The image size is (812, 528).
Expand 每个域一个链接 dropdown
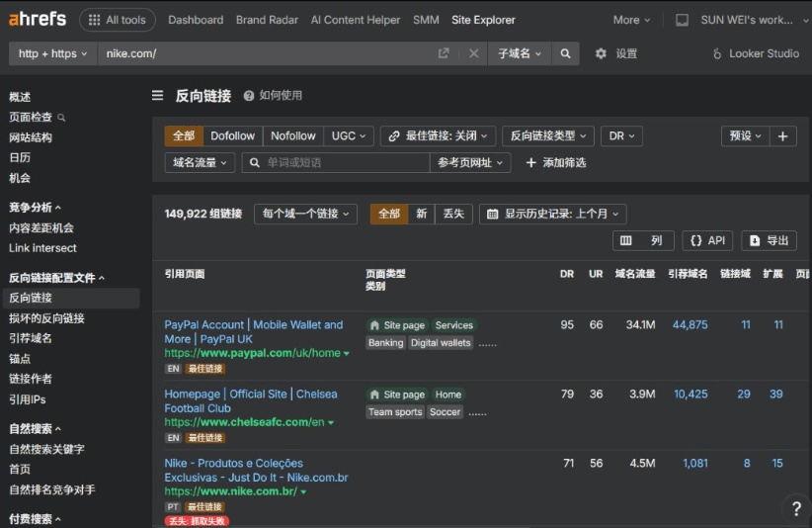click(x=305, y=214)
